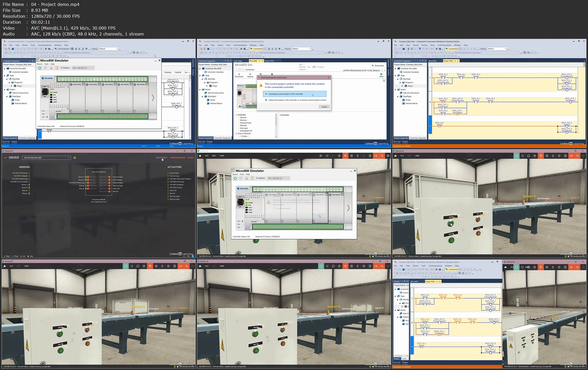Open the Allen-Bradley Micro800 driver dropdown
588x370 pixels.
(x=46, y=158)
